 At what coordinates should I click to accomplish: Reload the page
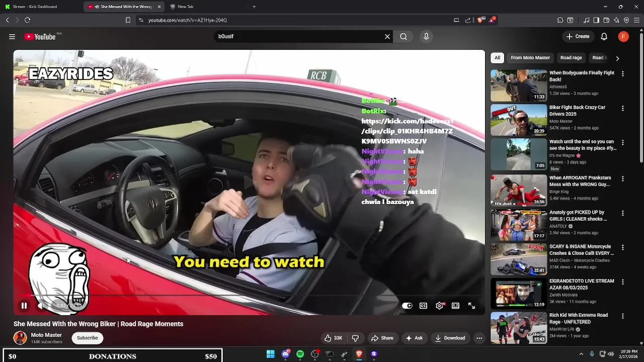coord(28,20)
